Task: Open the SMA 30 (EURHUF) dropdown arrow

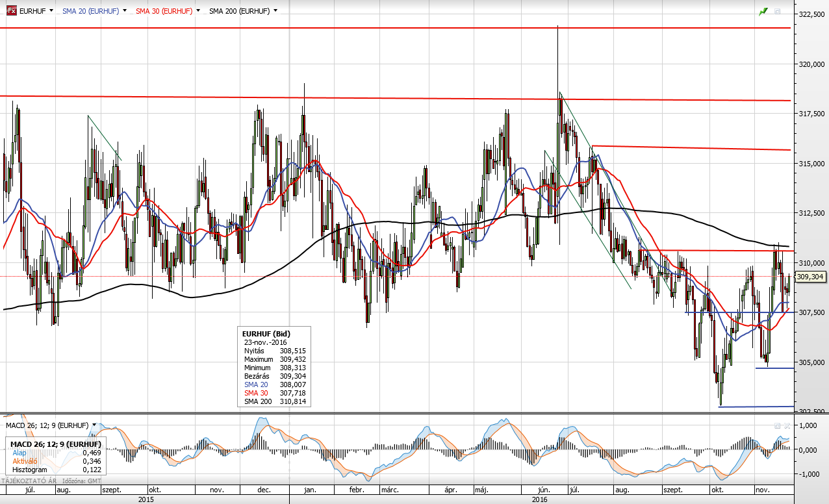Action: pos(198,11)
